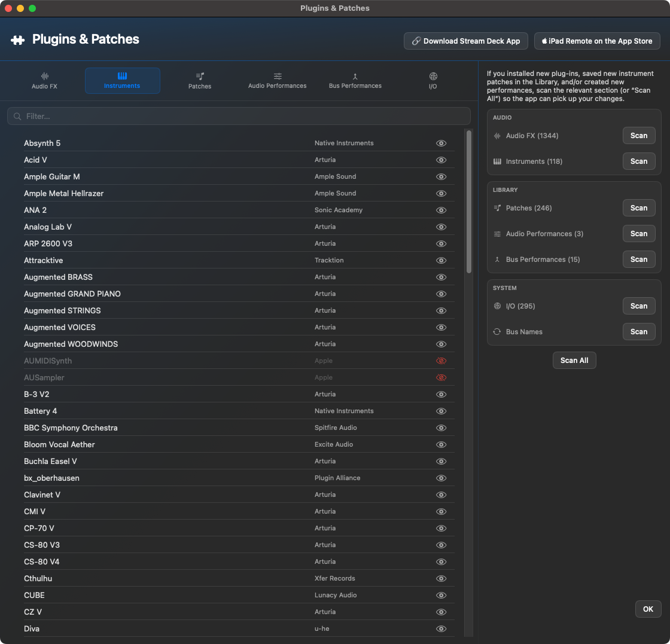Switch to Audio Performances tab
Image resolution: width=670 pixels, height=644 pixels.
pyautogui.click(x=278, y=81)
